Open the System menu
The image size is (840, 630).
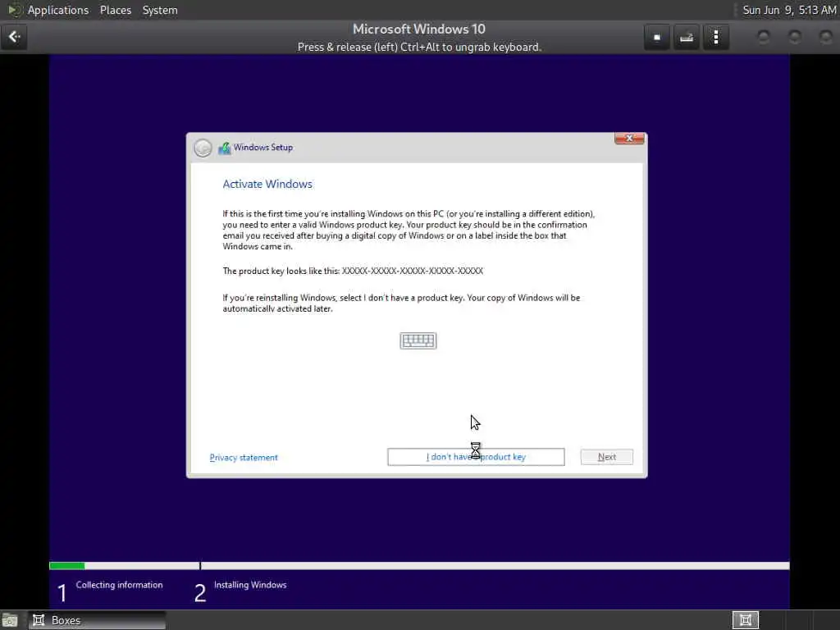coord(160,10)
